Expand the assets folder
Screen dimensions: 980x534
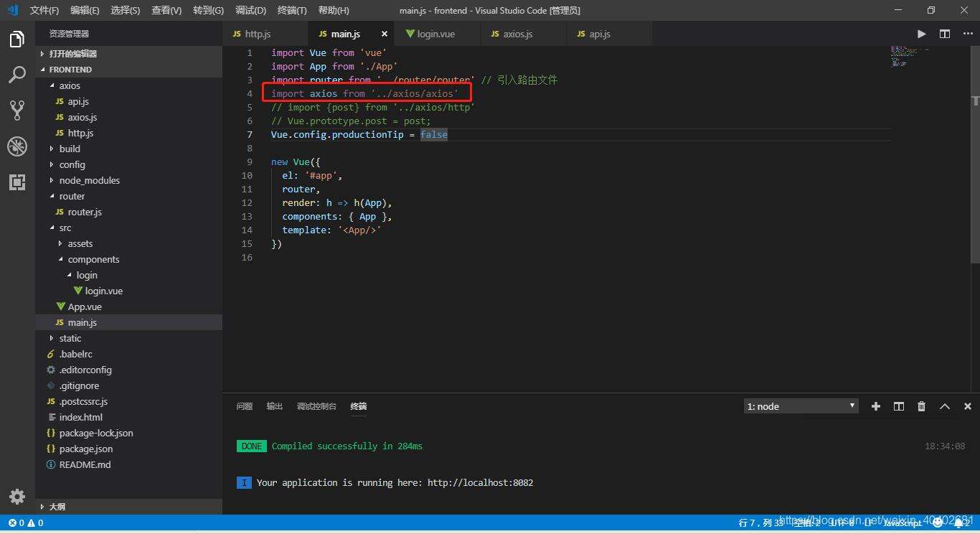pyautogui.click(x=129, y=243)
